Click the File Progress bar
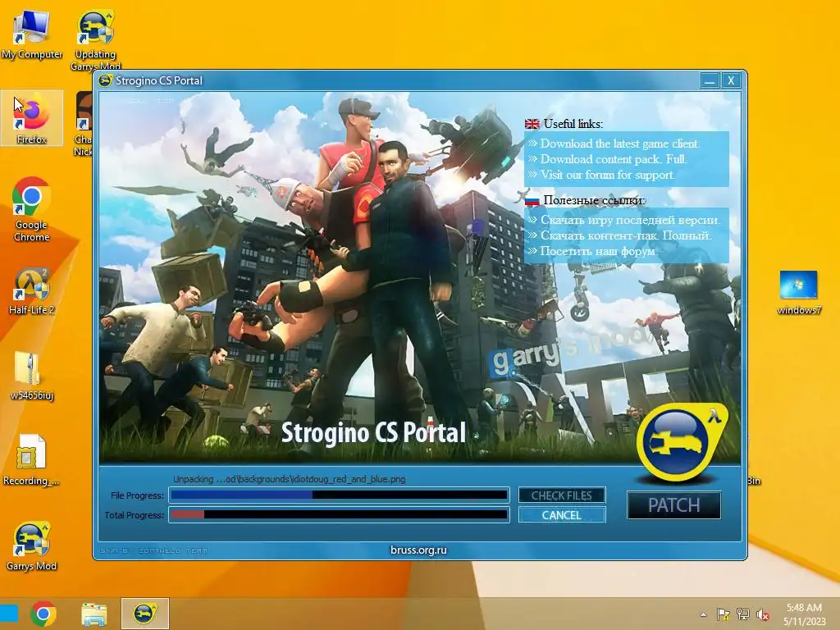Screen dimensions: 840x630 (x=339, y=495)
